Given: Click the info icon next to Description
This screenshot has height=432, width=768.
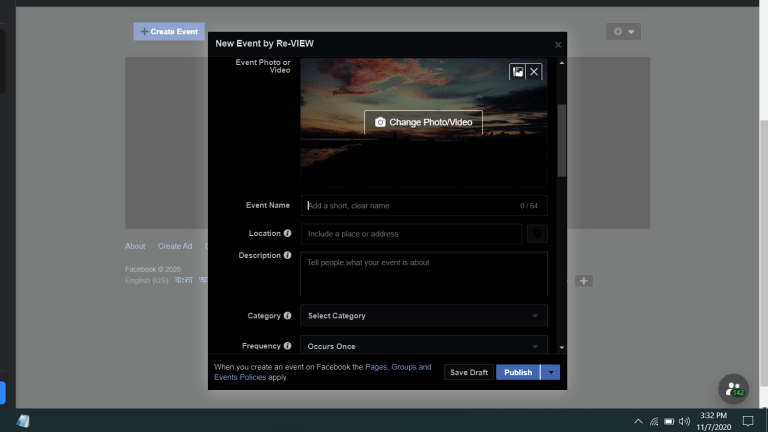Looking at the screenshot, I should click(288, 256).
